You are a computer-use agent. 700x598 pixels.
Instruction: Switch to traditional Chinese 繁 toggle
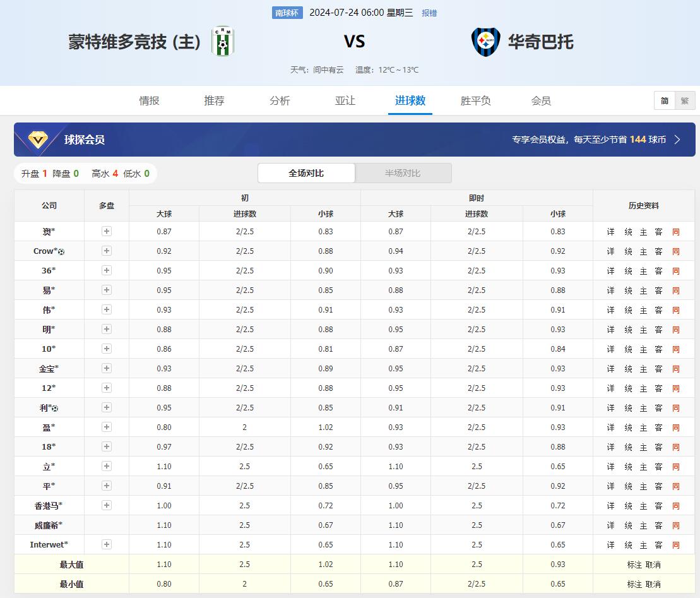point(684,101)
